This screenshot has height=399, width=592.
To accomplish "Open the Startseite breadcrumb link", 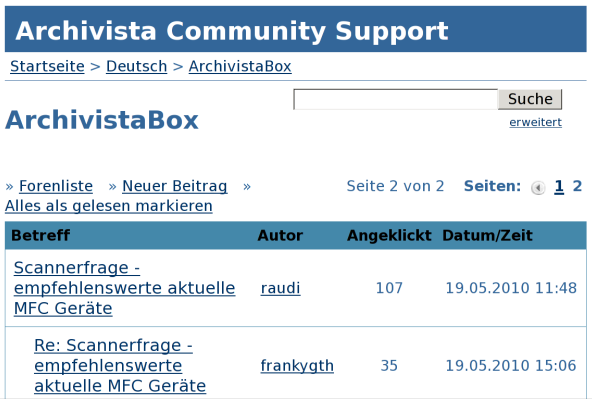I will pyautogui.click(x=47, y=66).
